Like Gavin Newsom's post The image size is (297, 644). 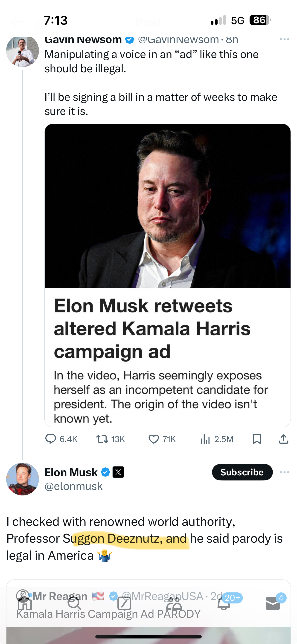[154, 439]
